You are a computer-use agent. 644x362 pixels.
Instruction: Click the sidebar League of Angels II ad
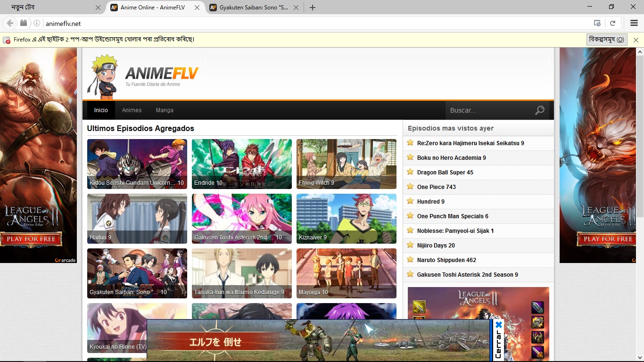[x=479, y=323]
